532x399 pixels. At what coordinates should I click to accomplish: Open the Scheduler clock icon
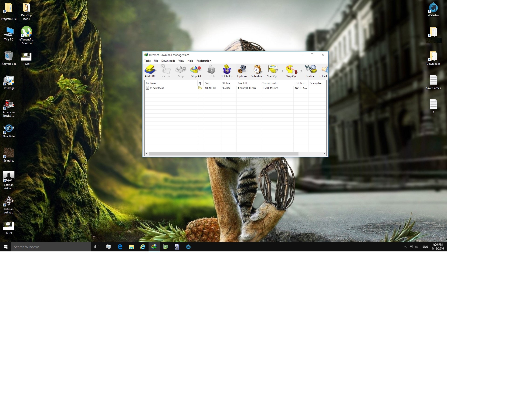[257, 70]
